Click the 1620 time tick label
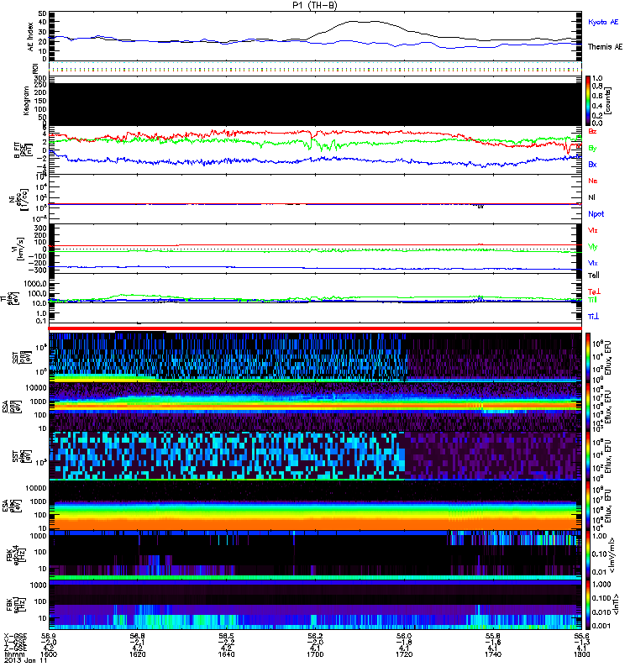This screenshot has width=630, height=672. pyautogui.click(x=137, y=654)
